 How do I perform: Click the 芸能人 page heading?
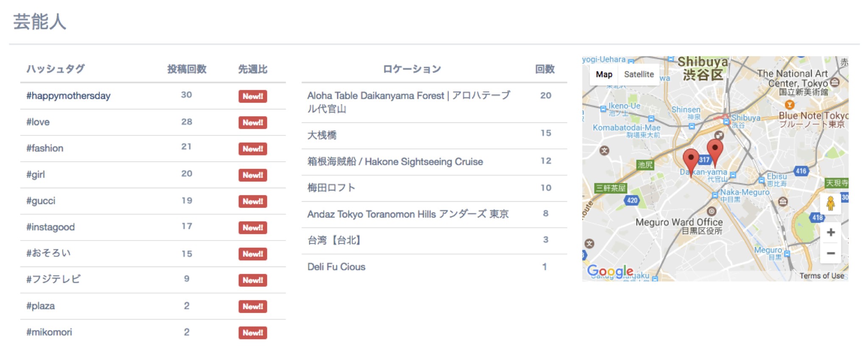click(39, 22)
